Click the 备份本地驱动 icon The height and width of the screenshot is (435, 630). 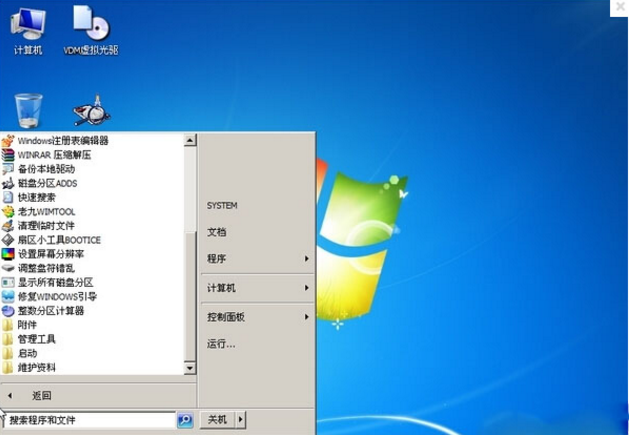8,169
